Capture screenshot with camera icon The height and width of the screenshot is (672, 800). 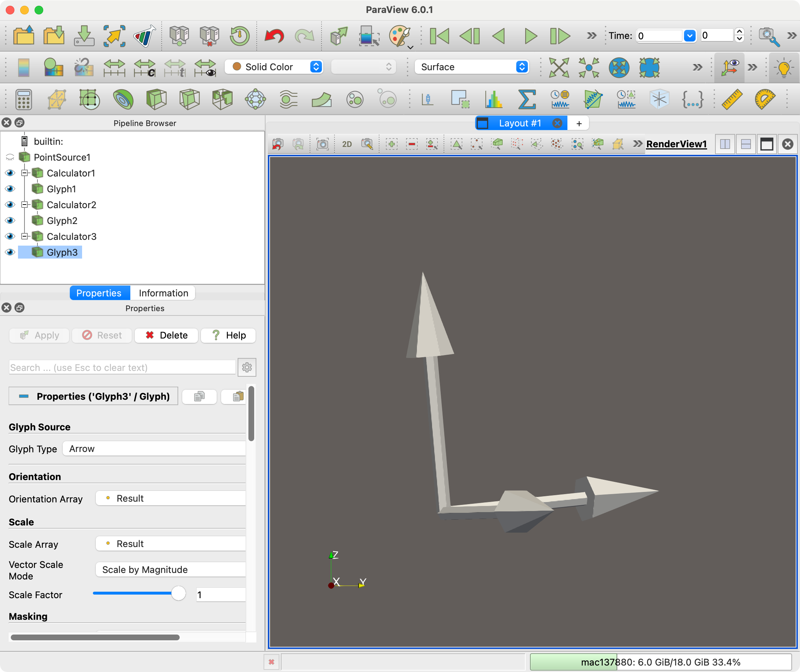coord(322,144)
